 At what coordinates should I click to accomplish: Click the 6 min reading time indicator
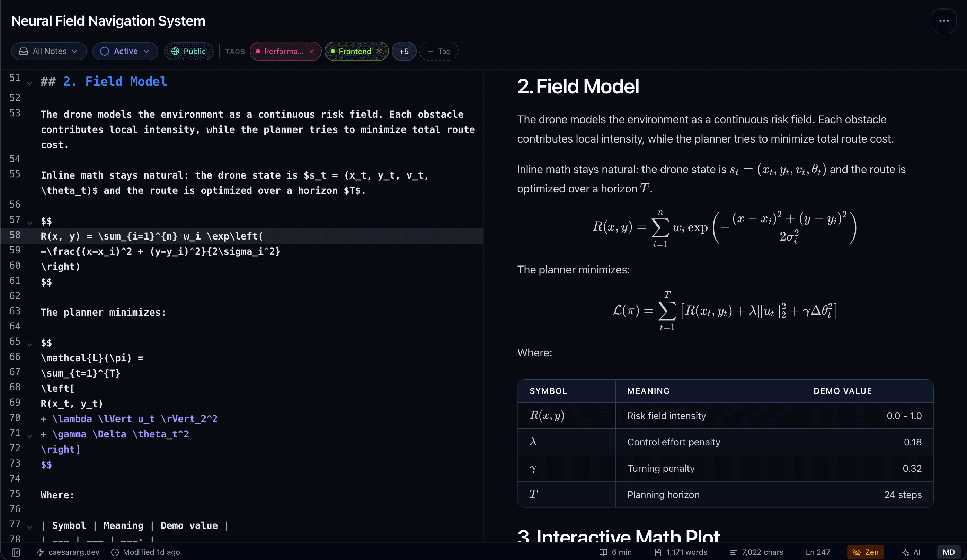[x=615, y=552]
